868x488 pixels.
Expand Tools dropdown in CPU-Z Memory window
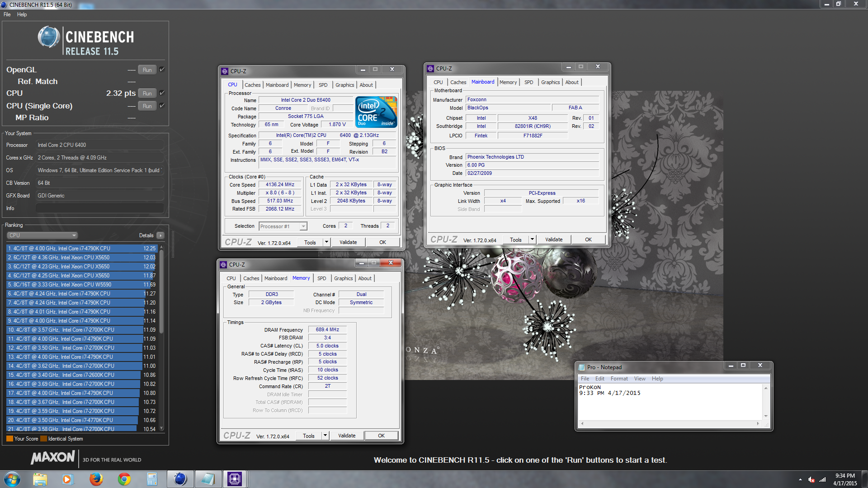325,436
